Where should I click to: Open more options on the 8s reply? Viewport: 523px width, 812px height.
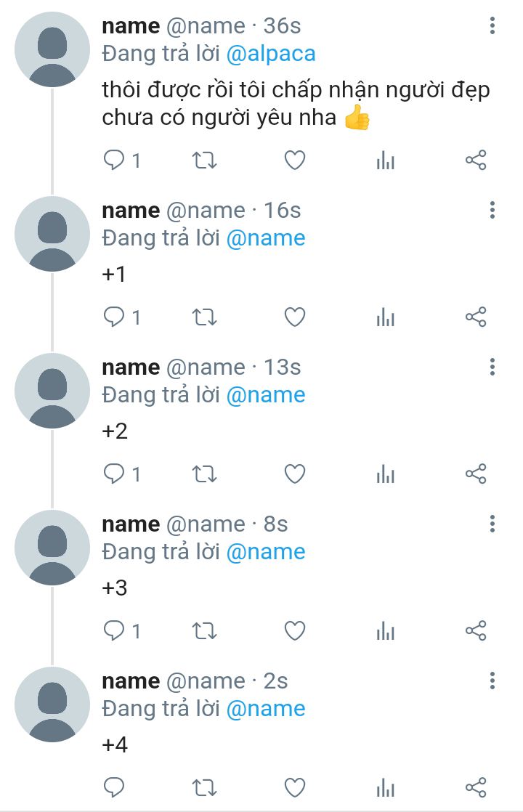[492, 524]
